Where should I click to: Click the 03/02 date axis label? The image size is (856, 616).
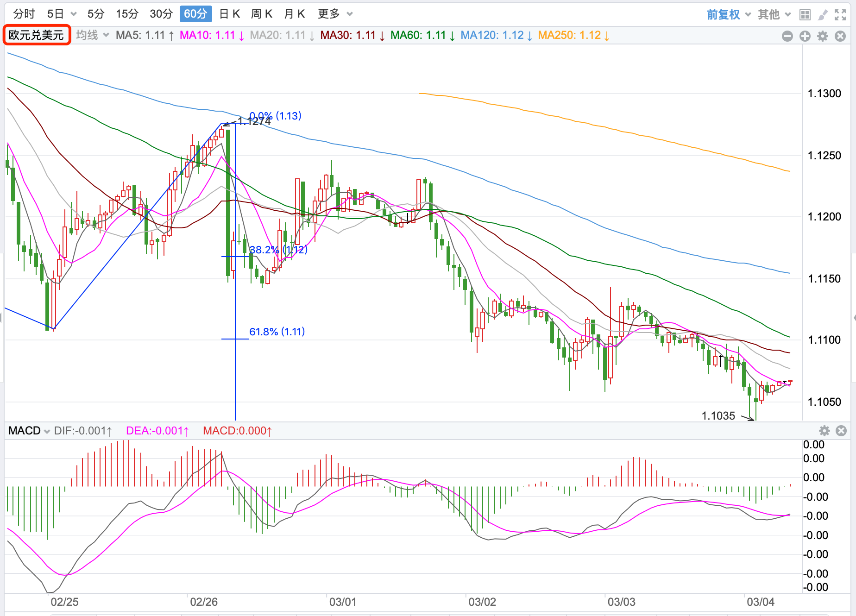point(482,602)
